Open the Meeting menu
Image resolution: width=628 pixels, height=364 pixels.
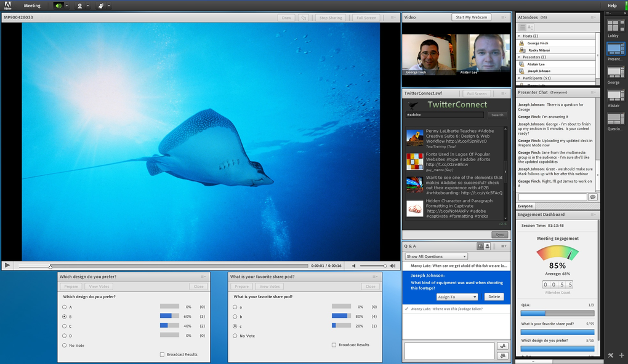pos(32,6)
